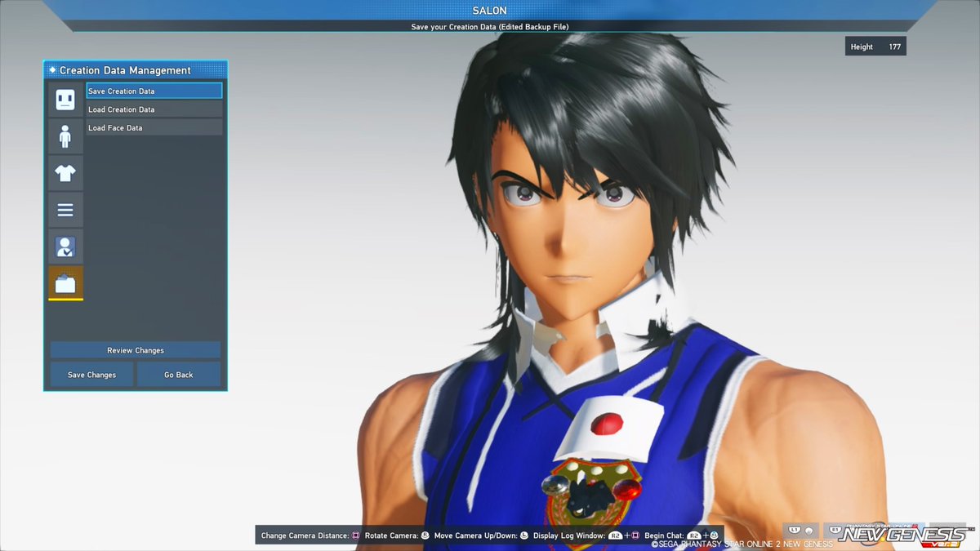Click the Begin Chat hint

point(682,535)
